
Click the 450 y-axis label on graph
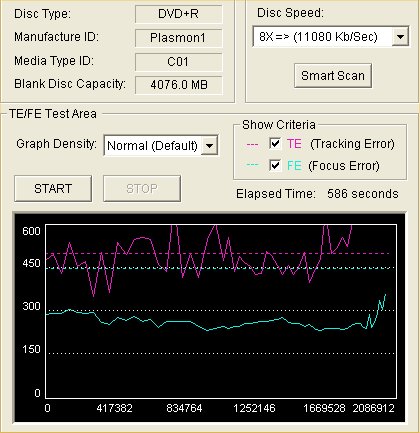click(x=31, y=263)
